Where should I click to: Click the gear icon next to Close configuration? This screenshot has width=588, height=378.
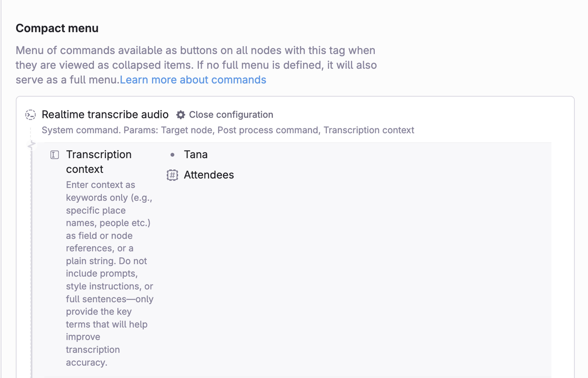181,115
